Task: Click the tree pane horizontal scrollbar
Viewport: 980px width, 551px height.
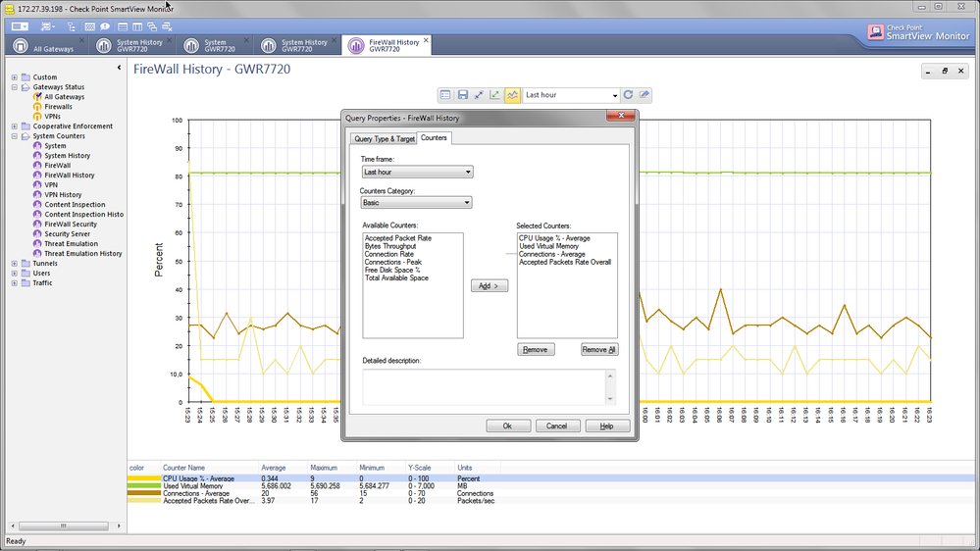Action: click(64, 526)
